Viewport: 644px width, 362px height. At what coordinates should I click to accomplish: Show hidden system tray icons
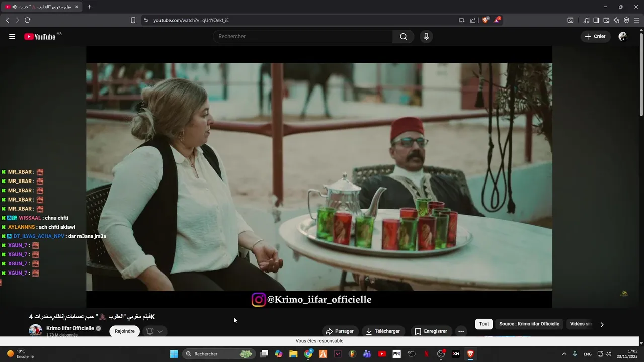point(564,354)
